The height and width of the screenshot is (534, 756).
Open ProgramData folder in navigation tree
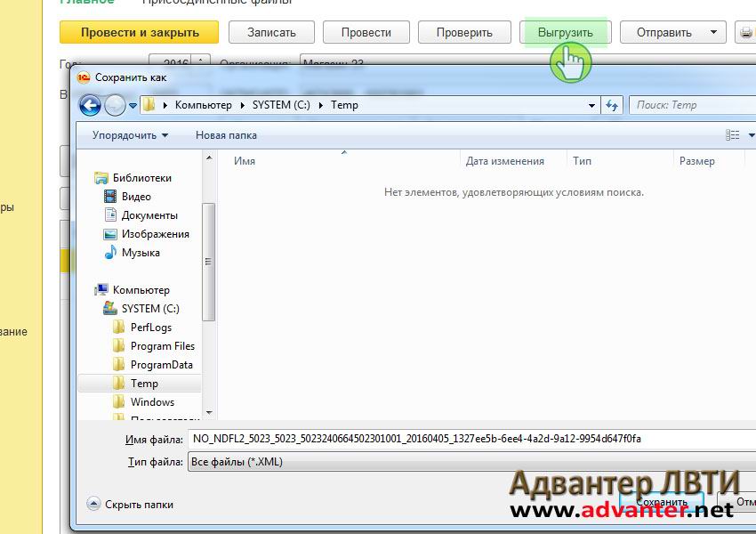[x=162, y=365]
